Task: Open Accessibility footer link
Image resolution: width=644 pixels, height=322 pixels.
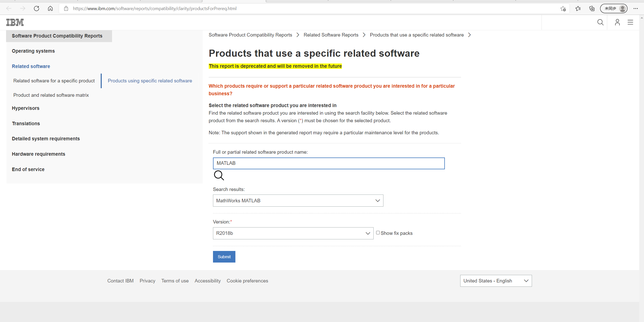Action: pos(208,281)
